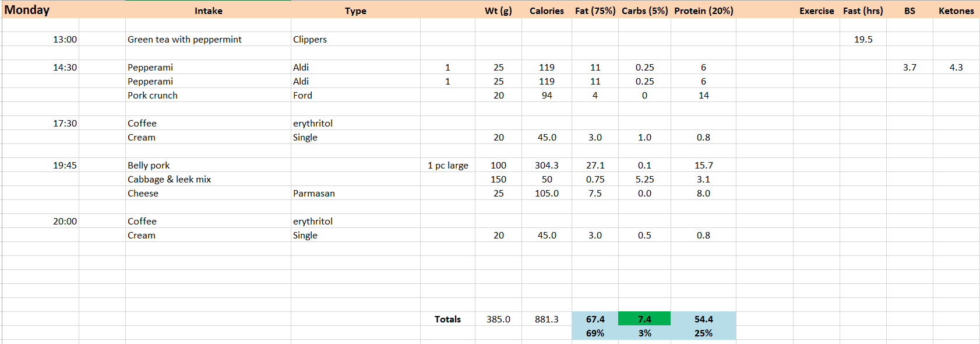The width and height of the screenshot is (980, 344).
Task: Click Belly pork protein value 15.7
Action: point(703,165)
